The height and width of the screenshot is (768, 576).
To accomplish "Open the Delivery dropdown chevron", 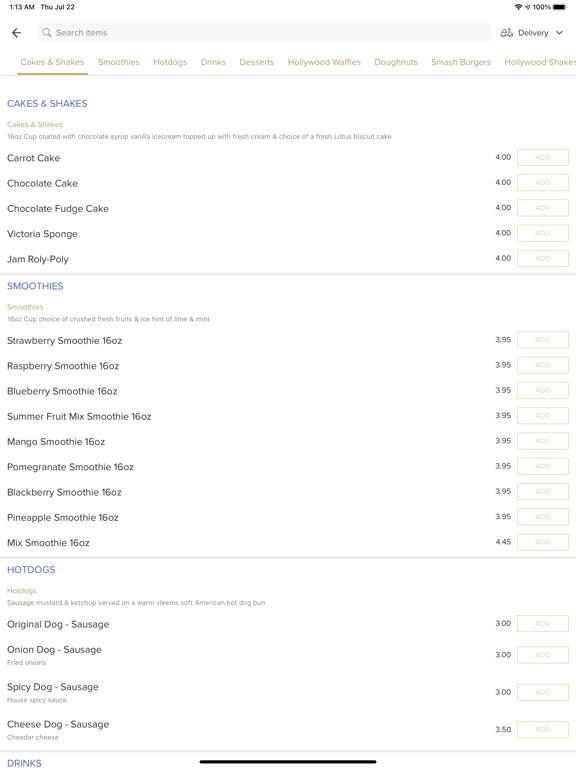I will pyautogui.click(x=559, y=33).
